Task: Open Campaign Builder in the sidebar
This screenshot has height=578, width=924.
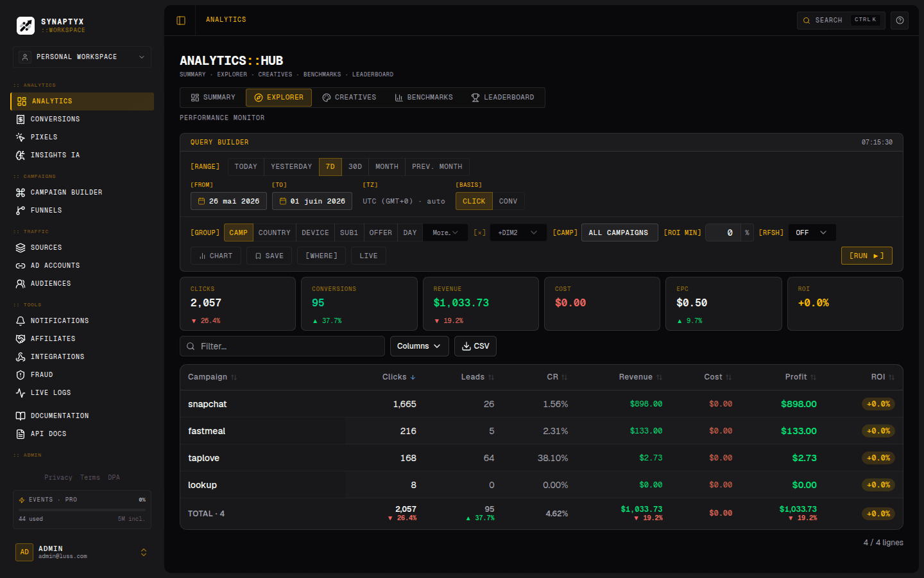Action: 82,193
